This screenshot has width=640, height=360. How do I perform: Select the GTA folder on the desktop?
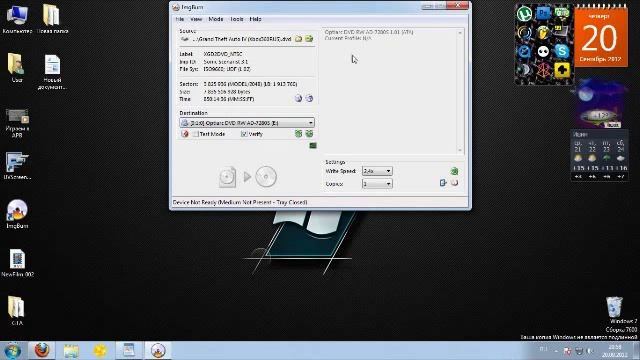click(17, 311)
